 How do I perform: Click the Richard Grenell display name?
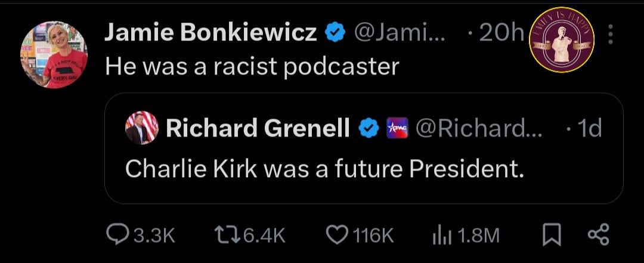(x=258, y=128)
